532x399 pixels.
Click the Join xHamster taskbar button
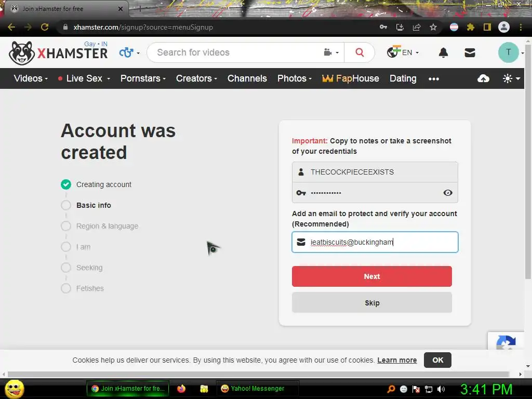128,389
